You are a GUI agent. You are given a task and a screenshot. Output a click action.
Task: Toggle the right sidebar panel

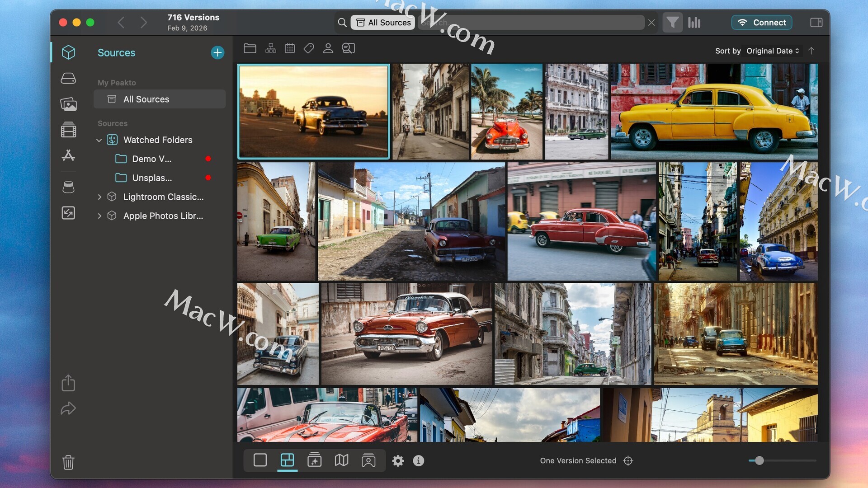pos(816,23)
